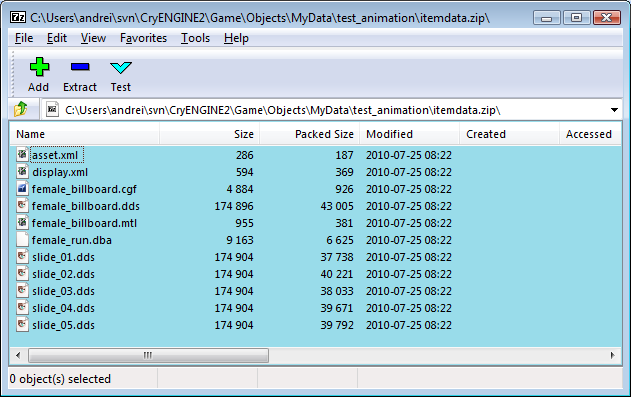Click the size value 955

pyautogui.click(x=245, y=223)
